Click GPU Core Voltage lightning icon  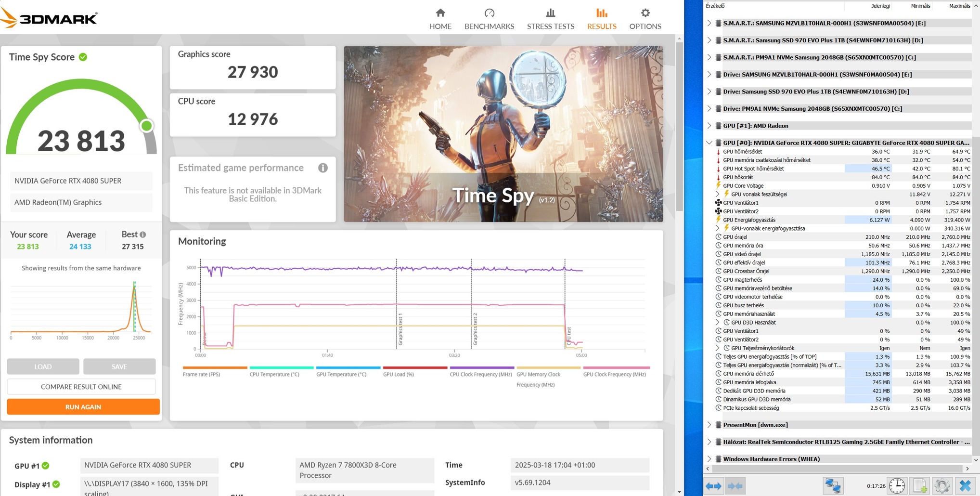pos(718,185)
